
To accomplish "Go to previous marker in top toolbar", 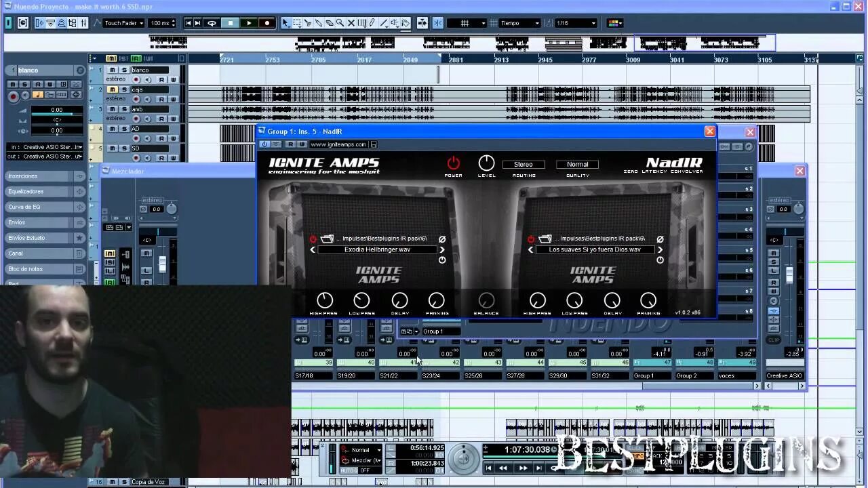I will pos(189,23).
